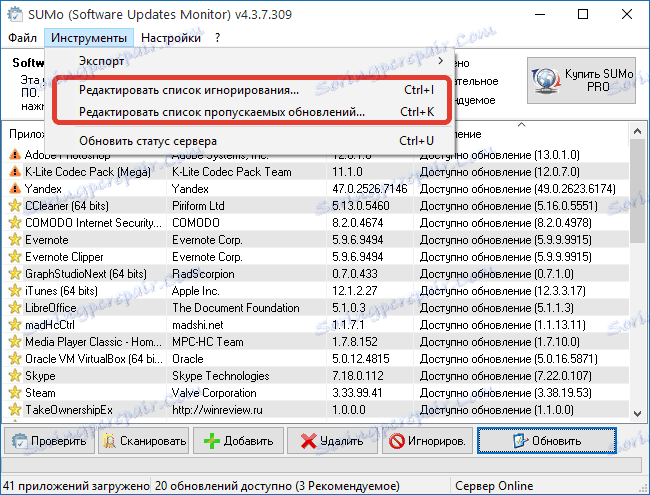Click The Document Foundation cell
The height and width of the screenshot is (495, 650).
235,308
